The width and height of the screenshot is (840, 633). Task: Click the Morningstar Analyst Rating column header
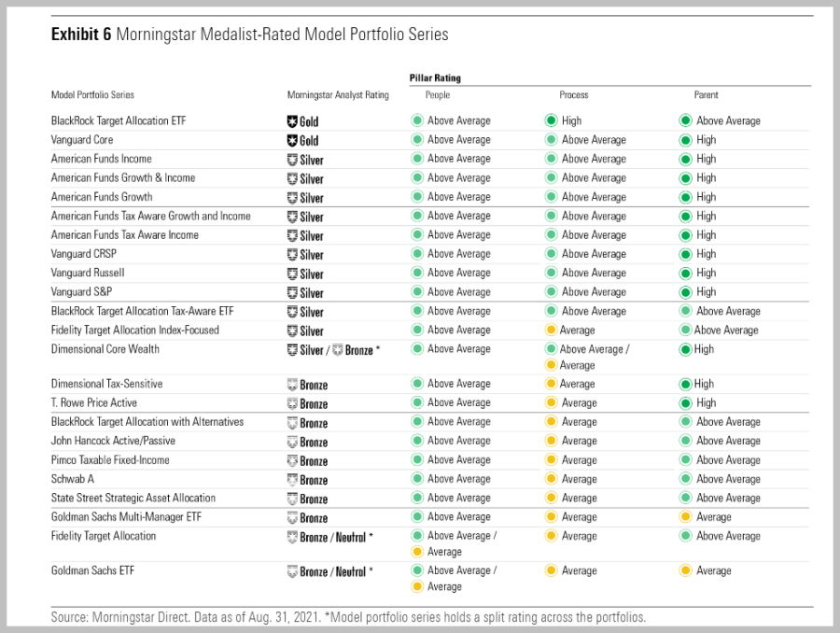coord(338,95)
